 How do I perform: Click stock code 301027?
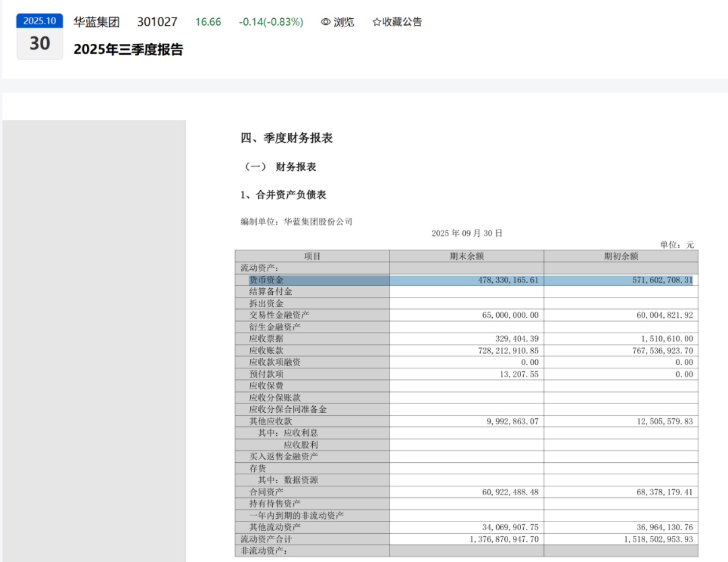(157, 22)
